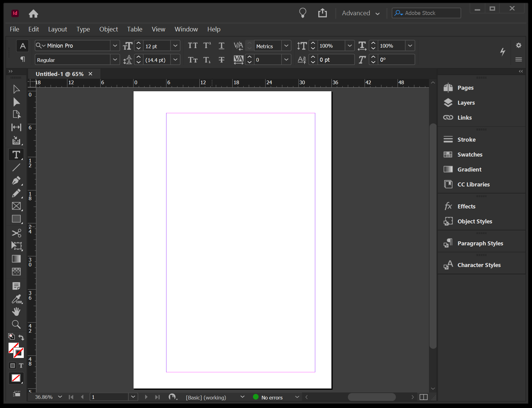Open the Swatches panel
532x408 pixels.
point(470,154)
